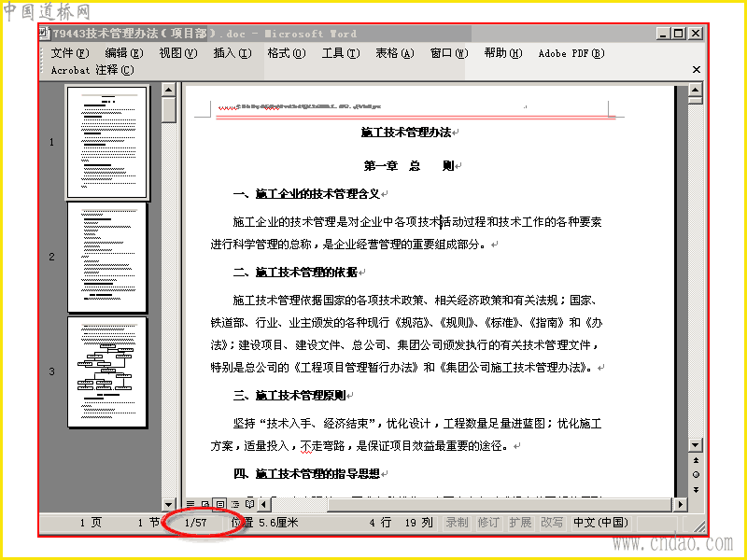
Task: Open Reading Layout view book icon
Action: point(249,504)
